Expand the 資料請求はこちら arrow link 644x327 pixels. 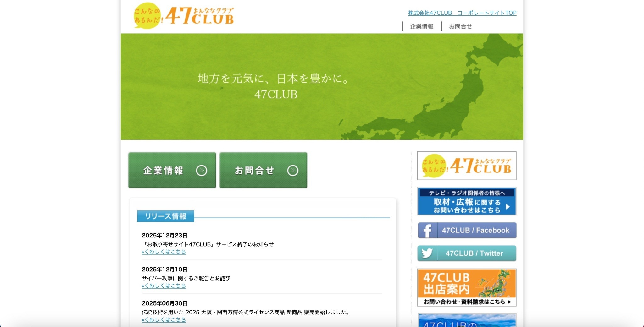[x=511, y=302]
